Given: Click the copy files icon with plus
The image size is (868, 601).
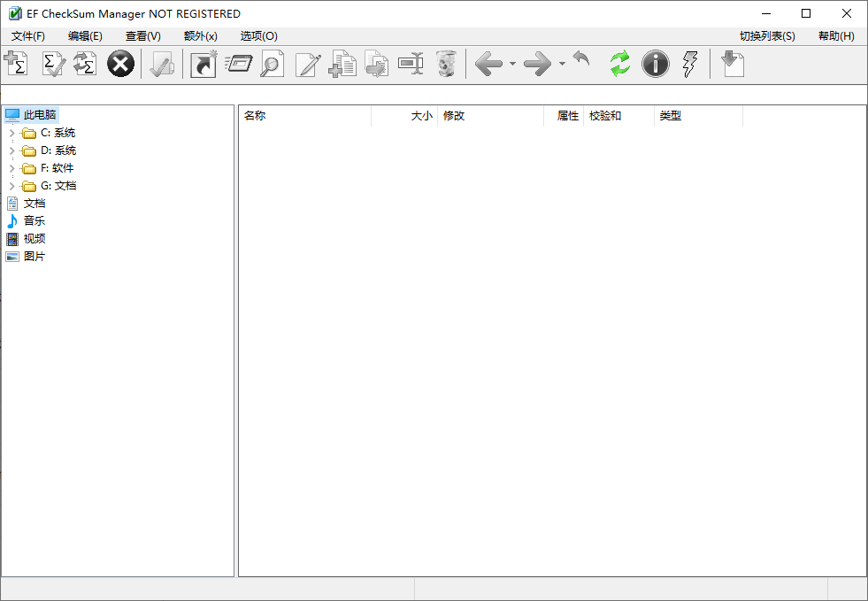Looking at the screenshot, I should coord(342,64).
